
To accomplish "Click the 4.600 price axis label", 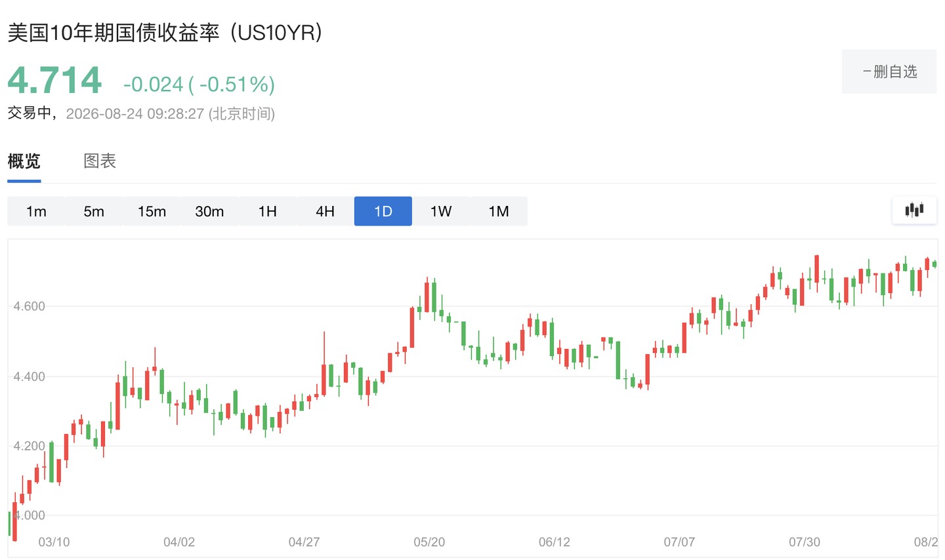I will click(x=30, y=306).
